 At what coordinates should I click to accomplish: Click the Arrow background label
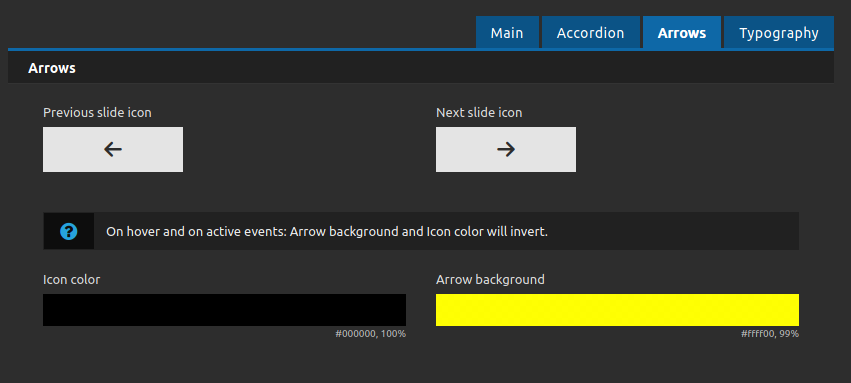coord(490,280)
